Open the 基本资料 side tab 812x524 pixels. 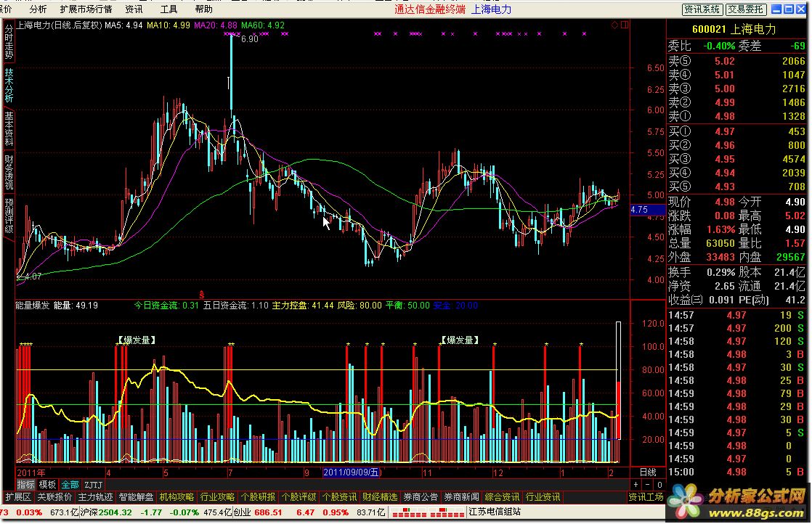[9, 129]
